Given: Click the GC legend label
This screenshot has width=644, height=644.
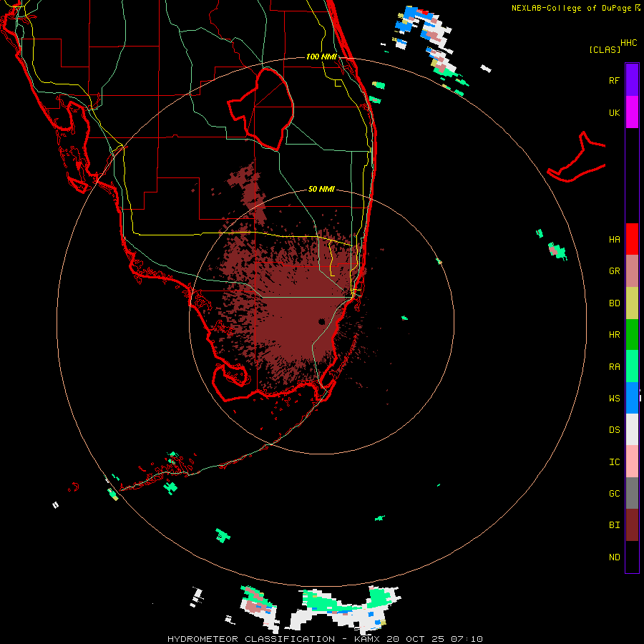Looking at the screenshot, I should click(614, 493).
